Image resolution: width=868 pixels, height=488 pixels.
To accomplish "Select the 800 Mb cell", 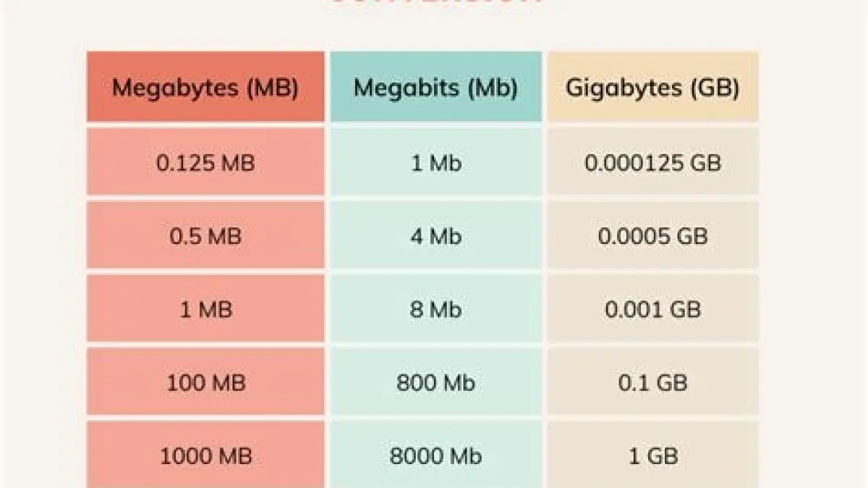I will click(x=435, y=383).
